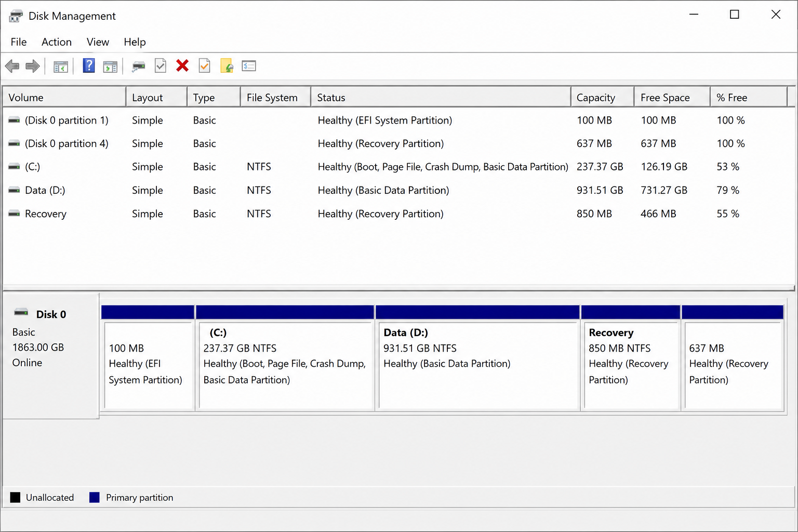Click the blue Primary partition legend swatch
The width and height of the screenshot is (798, 532).
(x=95, y=497)
